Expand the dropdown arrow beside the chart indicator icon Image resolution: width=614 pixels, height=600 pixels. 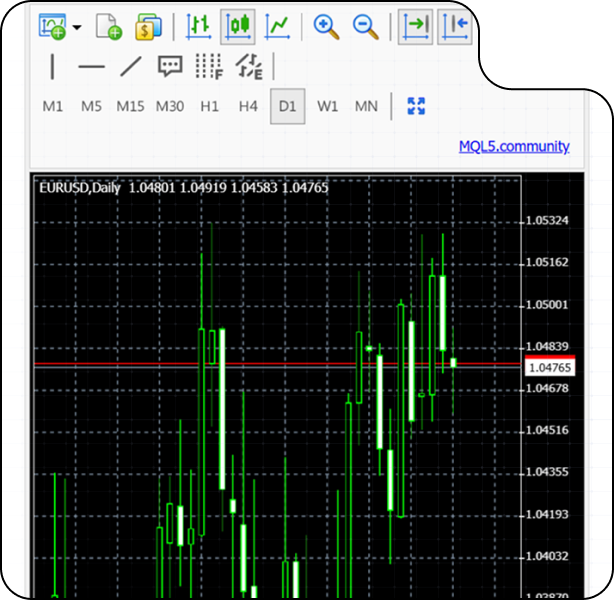(x=77, y=27)
